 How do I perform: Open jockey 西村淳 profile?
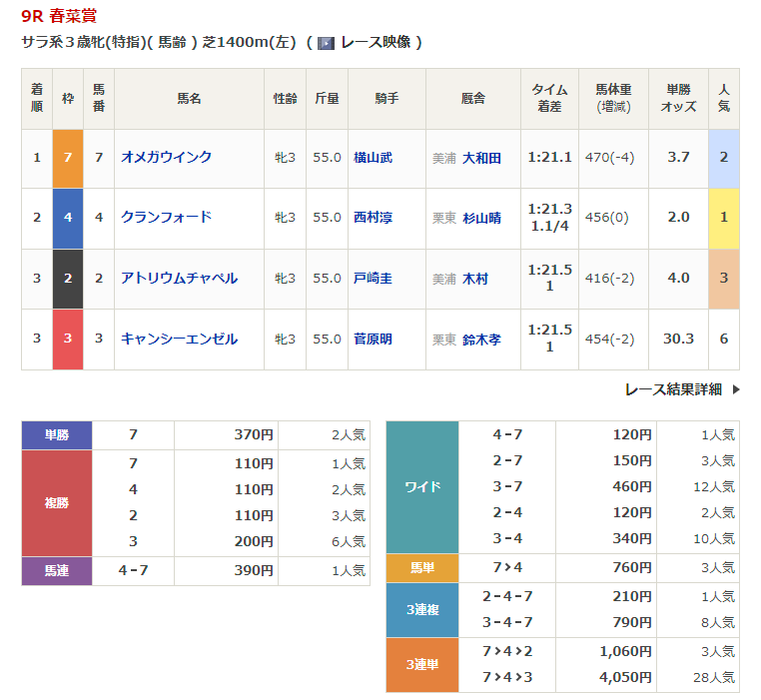373,218
